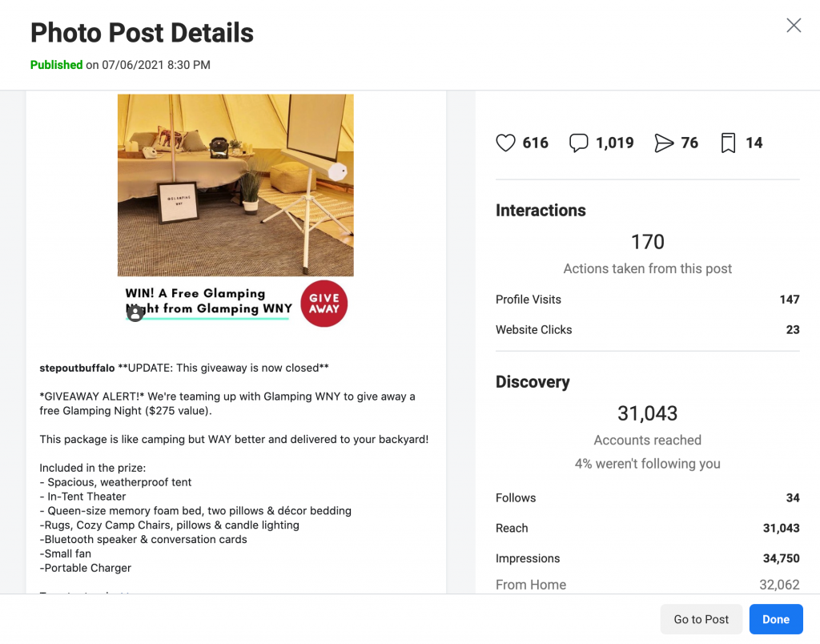Viewport: 820px width, 644px height.
Task: Click the 14 saves count
Action: [x=754, y=143]
